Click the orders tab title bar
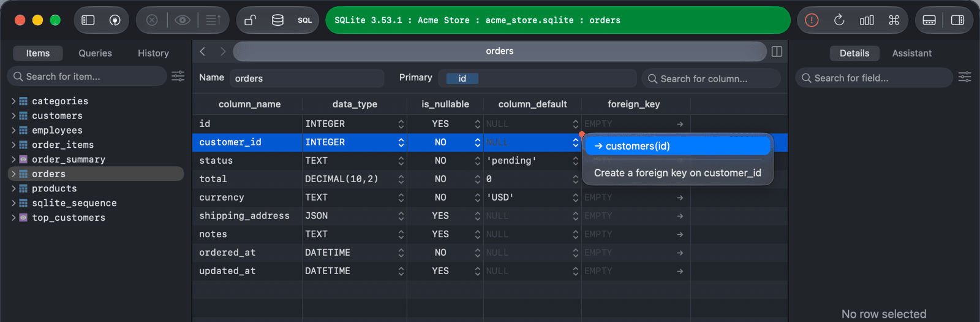This screenshot has height=322, width=980. (500, 52)
